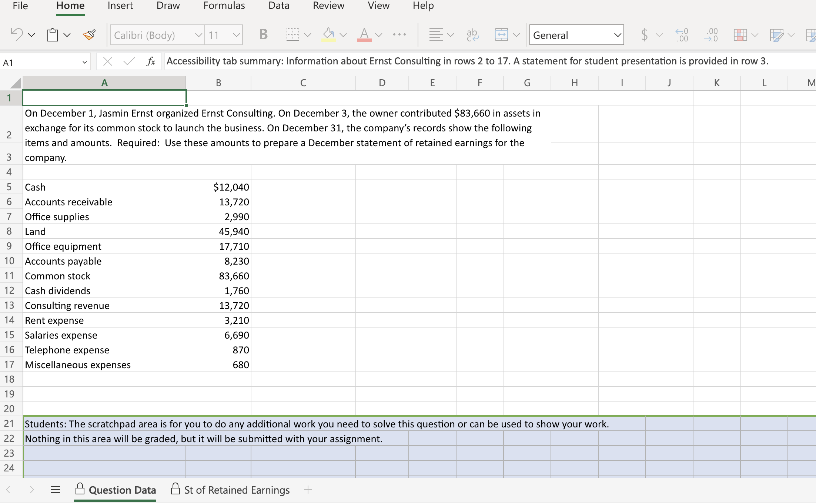Open the sheet list menu
The height and width of the screenshot is (504, 816).
click(56, 490)
